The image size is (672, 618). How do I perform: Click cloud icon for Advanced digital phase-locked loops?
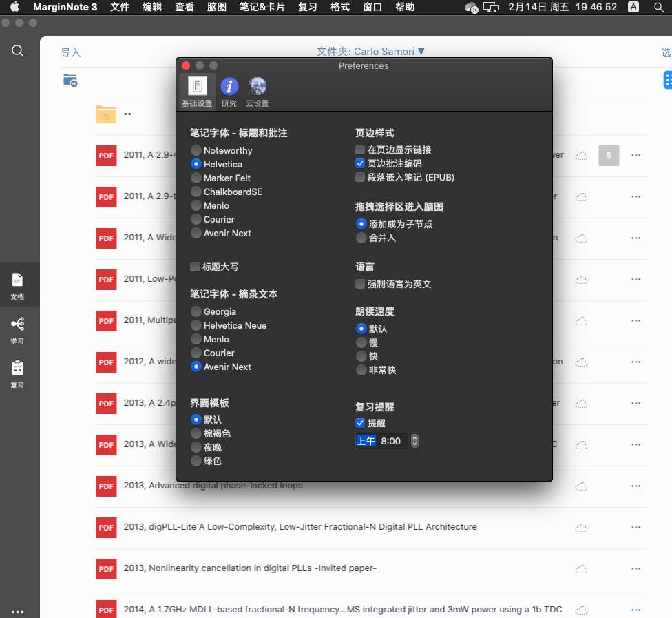581,486
